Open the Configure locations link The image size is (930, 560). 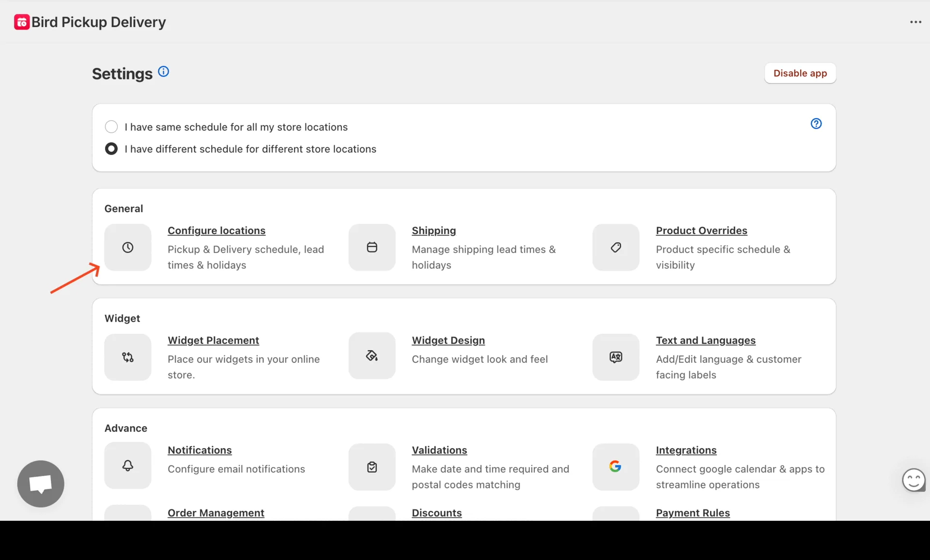pos(217,231)
